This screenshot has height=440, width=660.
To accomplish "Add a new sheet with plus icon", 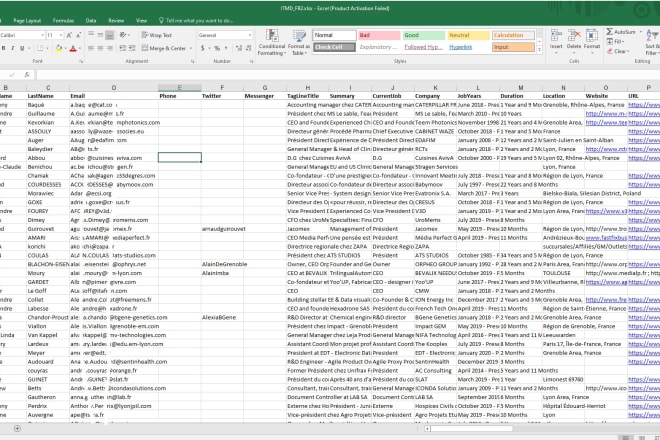I will pyautogui.click(x=17, y=428).
